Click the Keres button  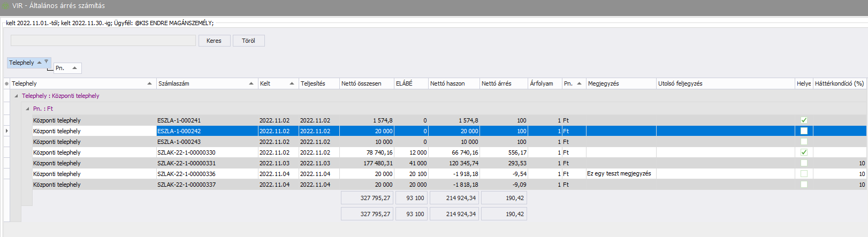click(x=214, y=41)
